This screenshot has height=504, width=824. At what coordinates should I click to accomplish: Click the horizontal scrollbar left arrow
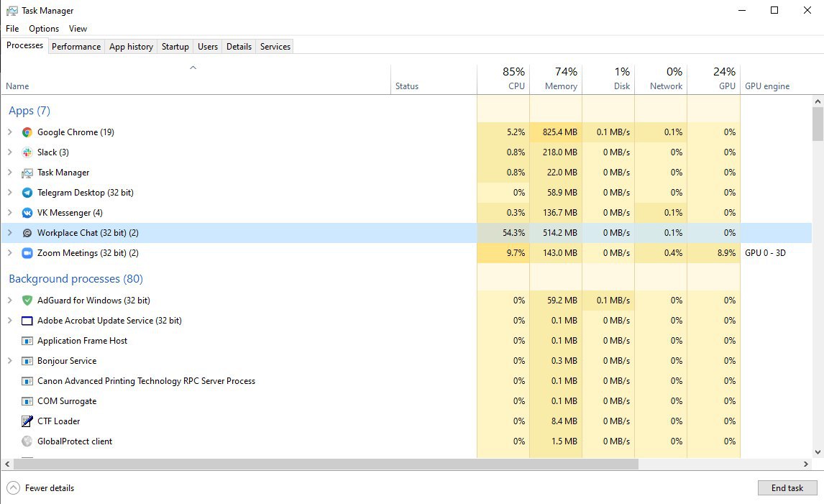coord(7,464)
